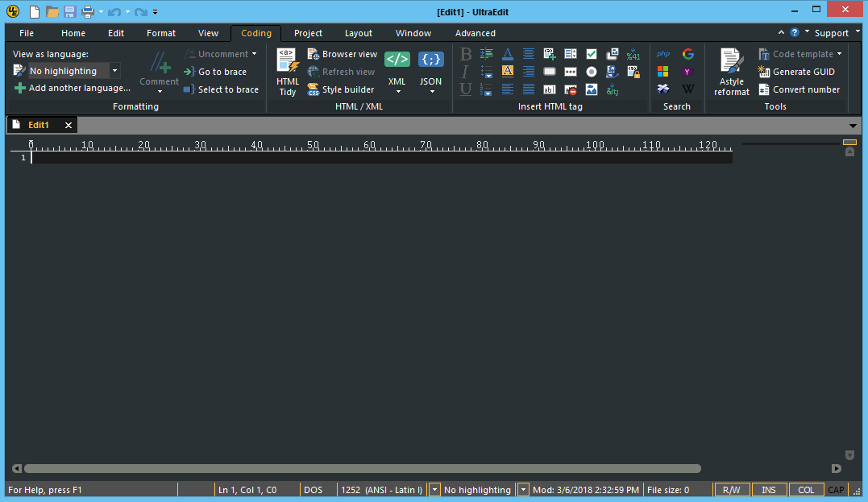Collapse the ribbon with the caret icon

781,33
